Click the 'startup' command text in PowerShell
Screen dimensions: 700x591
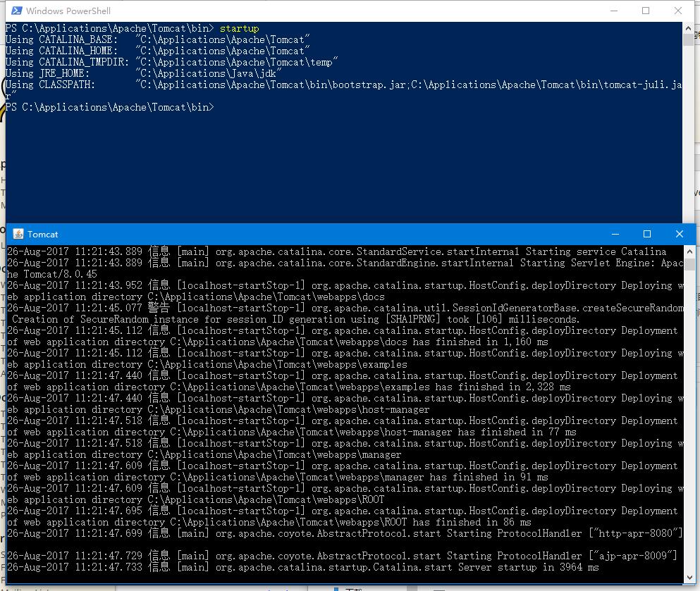239,29
